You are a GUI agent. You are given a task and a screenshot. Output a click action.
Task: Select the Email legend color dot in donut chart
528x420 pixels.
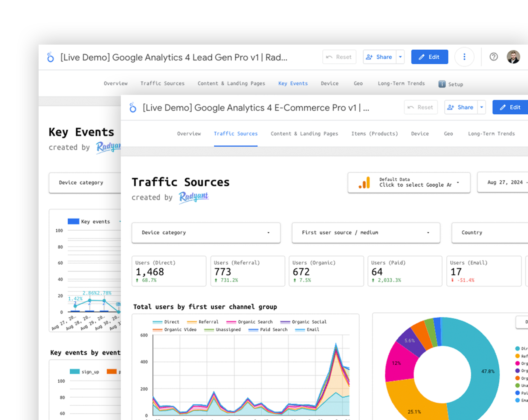(517, 400)
